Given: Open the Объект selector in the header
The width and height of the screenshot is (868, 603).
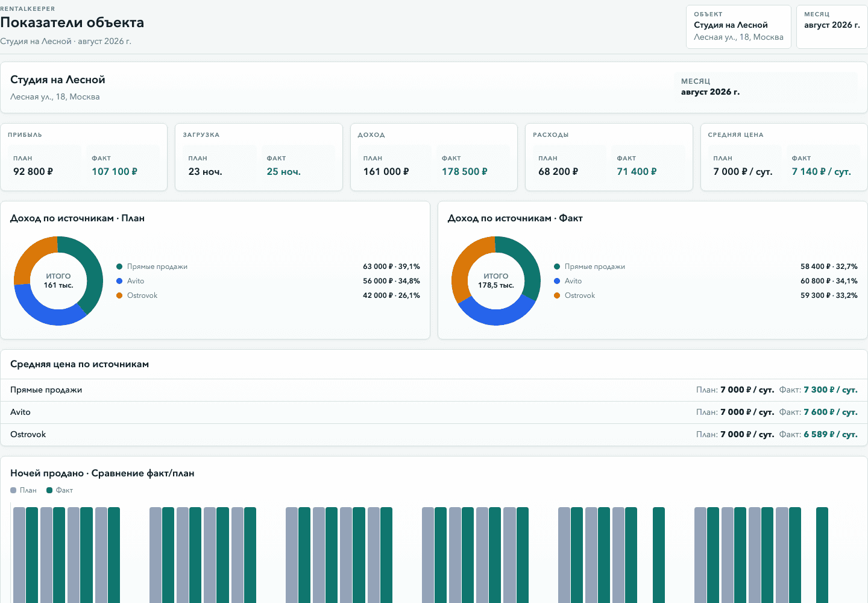Looking at the screenshot, I should [x=738, y=27].
